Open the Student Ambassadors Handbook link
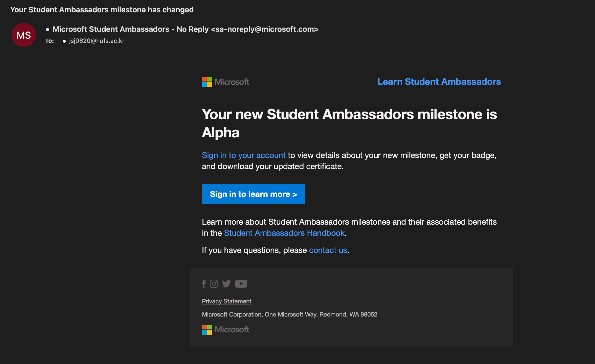595x364 pixels. click(284, 233)
